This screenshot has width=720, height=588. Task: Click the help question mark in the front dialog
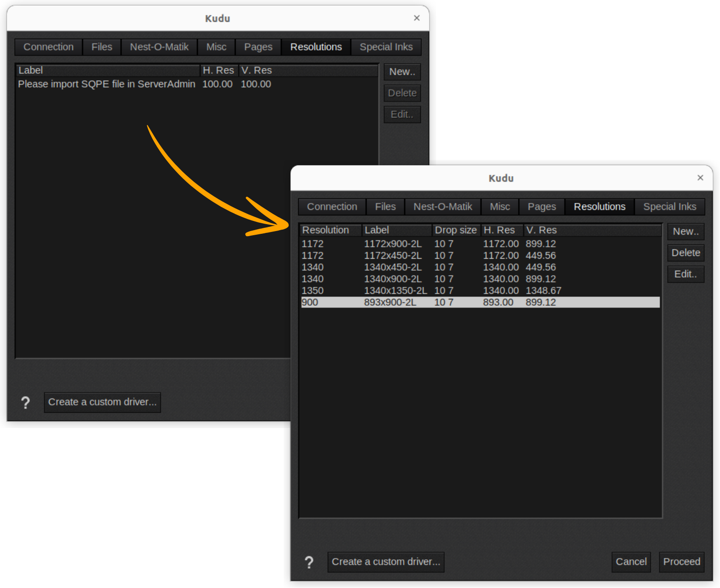309,562
